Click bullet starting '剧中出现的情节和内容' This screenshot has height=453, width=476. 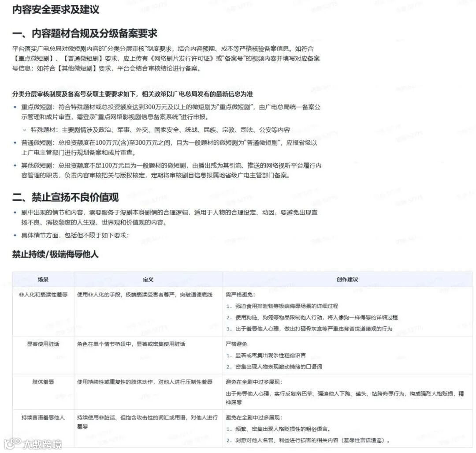click(169, 217)
